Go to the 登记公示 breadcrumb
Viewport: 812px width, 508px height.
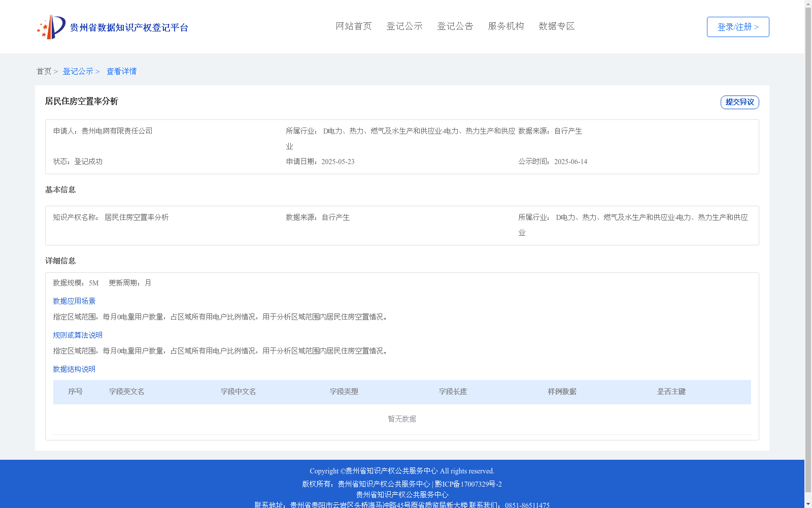pyautogui.click(x=78, y=71)
